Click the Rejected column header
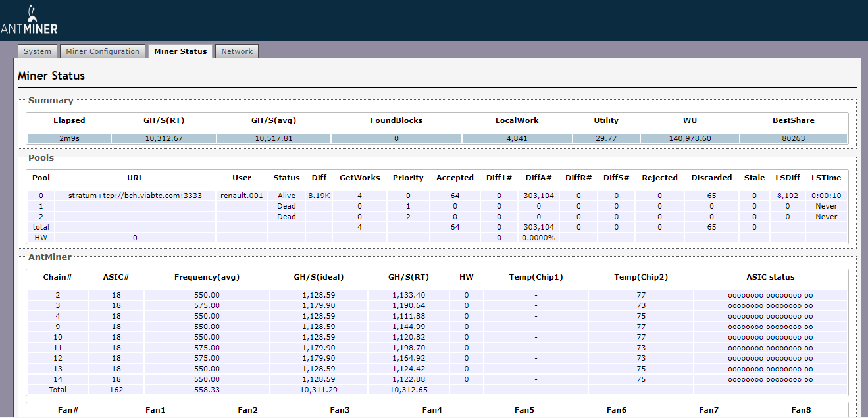This screenshot has height=418, width=868. pyautogui.click(x=659, y=178)
